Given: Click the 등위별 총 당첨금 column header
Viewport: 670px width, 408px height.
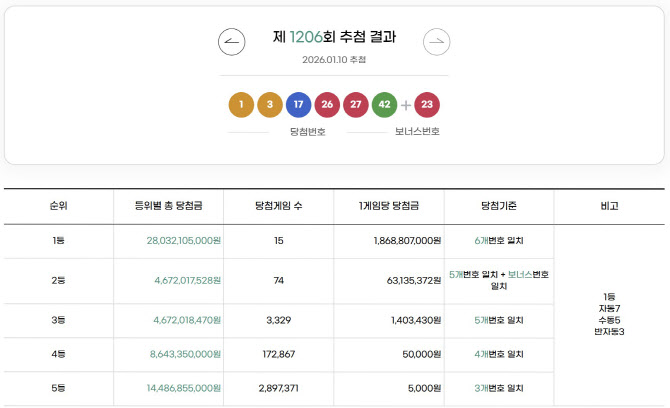Looking at the screenshot, I should (169, 205).
